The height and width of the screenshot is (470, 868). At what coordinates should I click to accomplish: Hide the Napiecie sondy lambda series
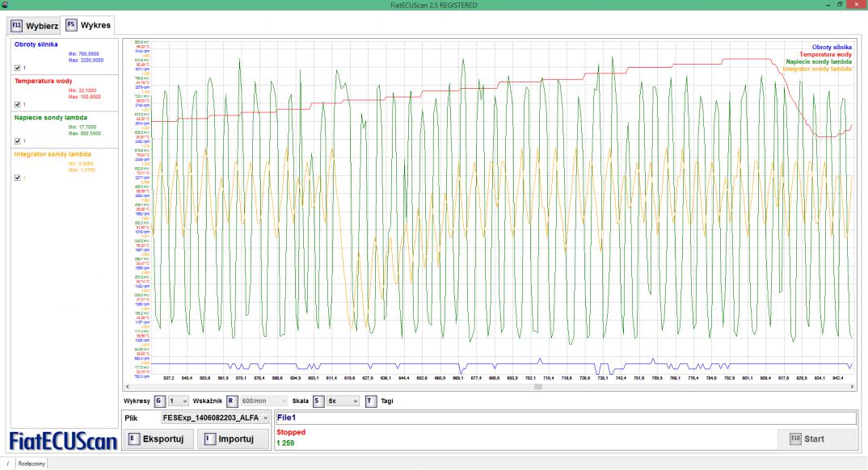coord(18,141)
